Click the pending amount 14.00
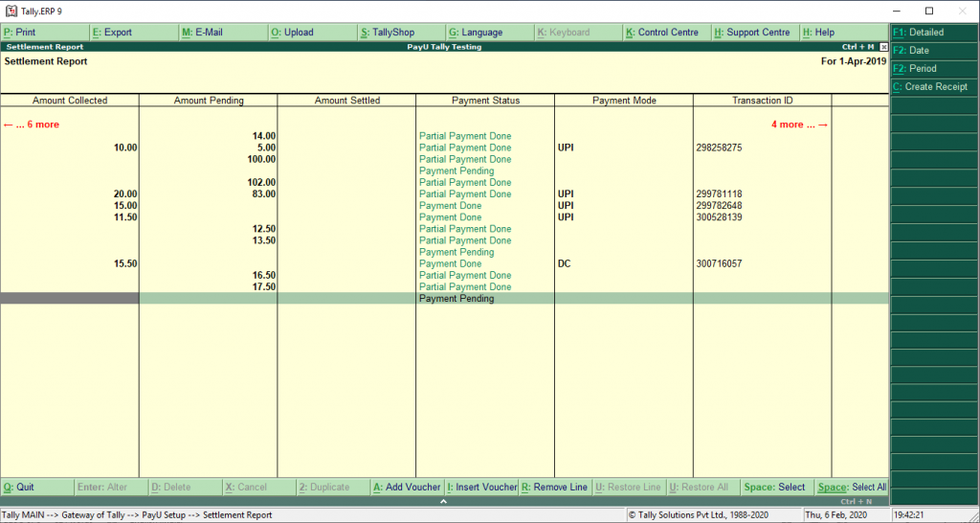This screenshot has height=523, width=980. (264, 136)
